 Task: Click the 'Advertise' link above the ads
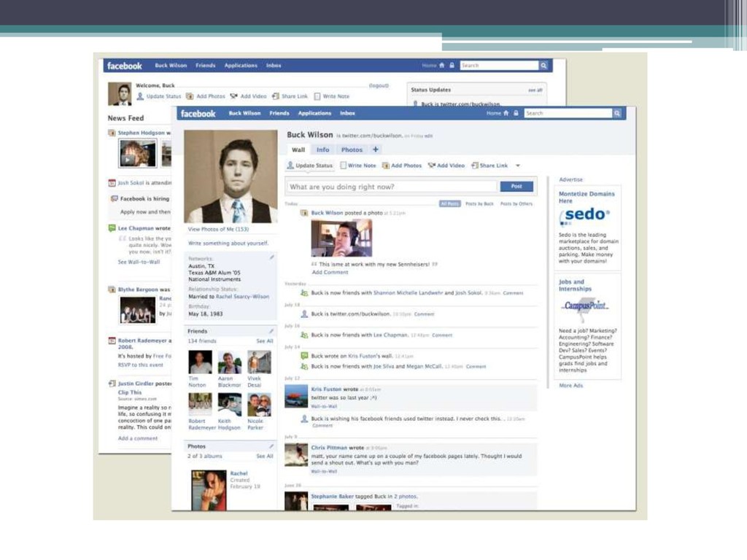pos(570,179)
